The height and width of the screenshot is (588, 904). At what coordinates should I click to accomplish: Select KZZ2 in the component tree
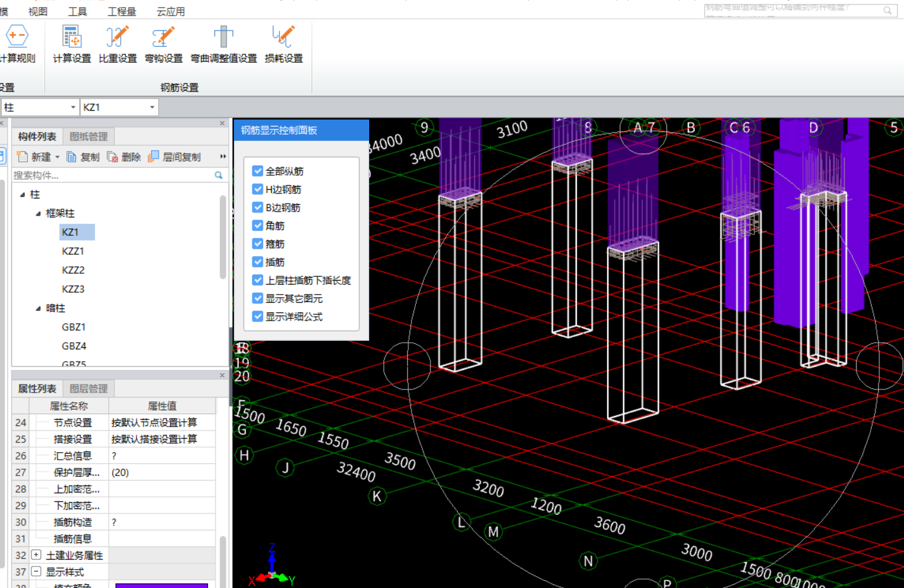[x=73, y=270]
